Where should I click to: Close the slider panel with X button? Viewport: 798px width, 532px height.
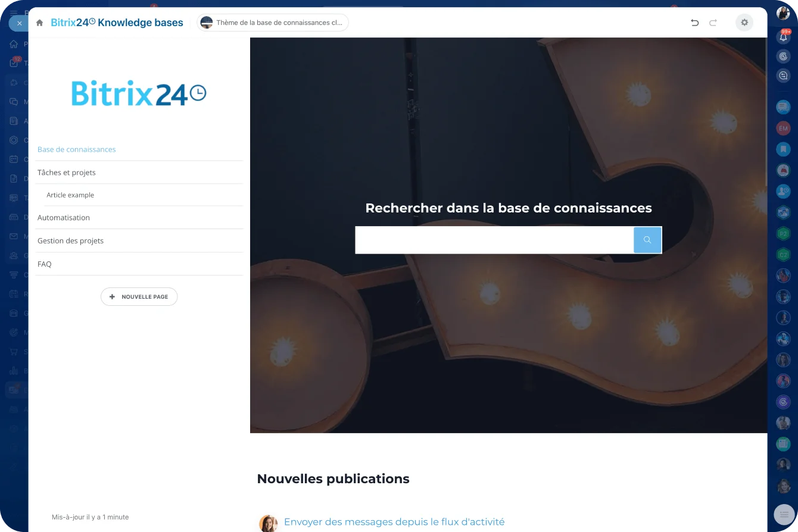pos(19,23)
